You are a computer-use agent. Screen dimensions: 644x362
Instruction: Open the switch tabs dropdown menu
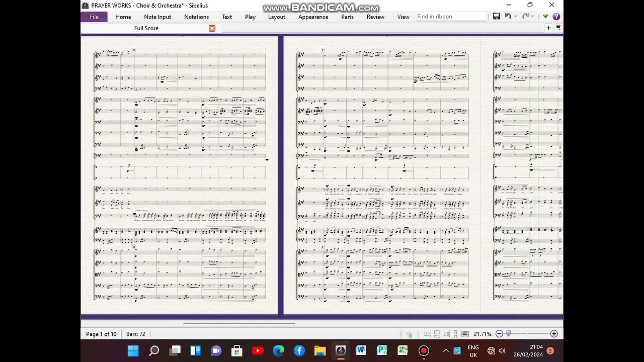pos(558,28)
